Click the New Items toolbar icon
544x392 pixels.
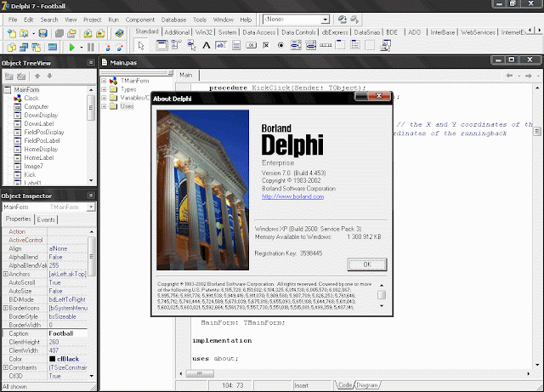tap(11, 33)
